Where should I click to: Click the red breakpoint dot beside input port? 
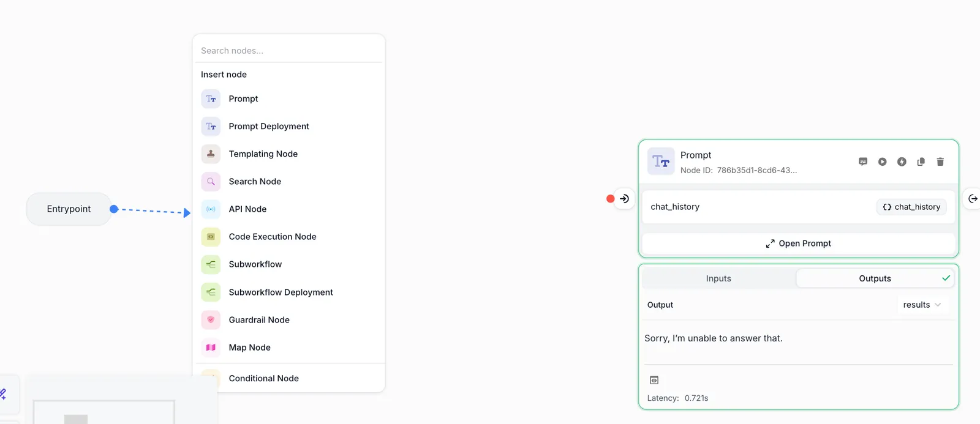[x=610, y=198]
